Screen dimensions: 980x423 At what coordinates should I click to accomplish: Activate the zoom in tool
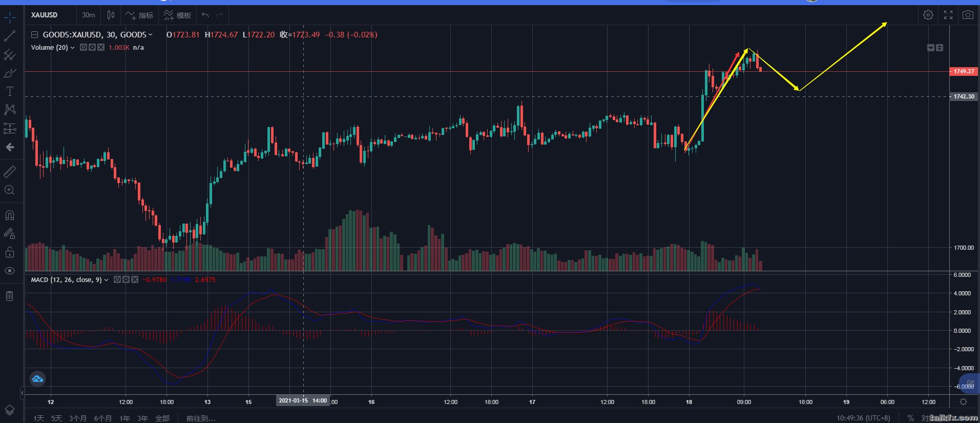pos(10,190)
